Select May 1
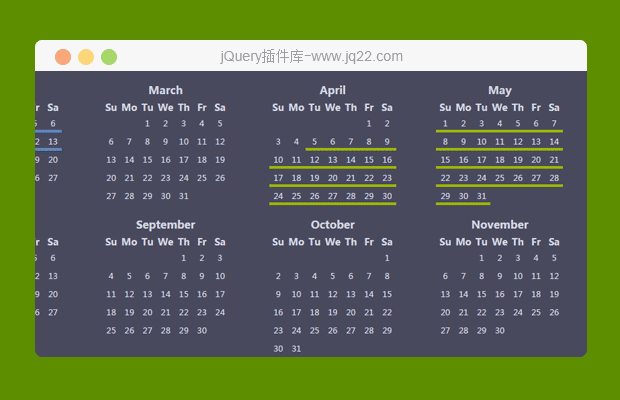 pyautogui.click(x=445, y=124)
